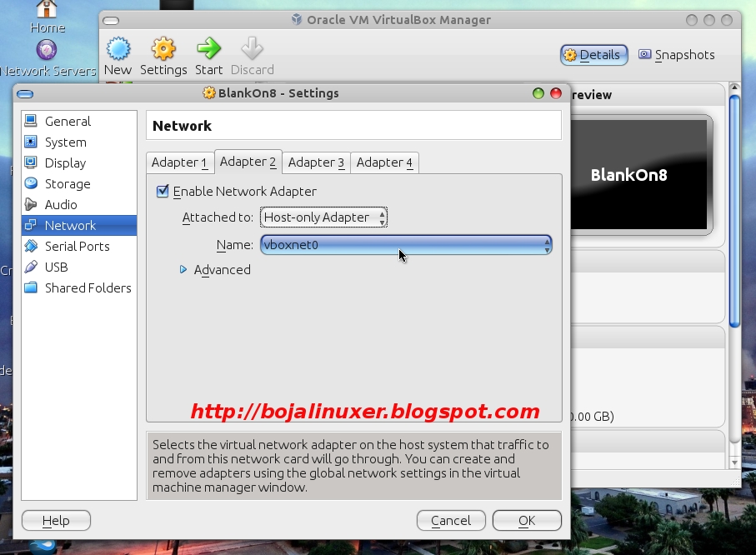Image resolution: width=756 pixels, height=555 pixels.
Task: Switch to the Snapshots view
Action: [x=677, y=54]
